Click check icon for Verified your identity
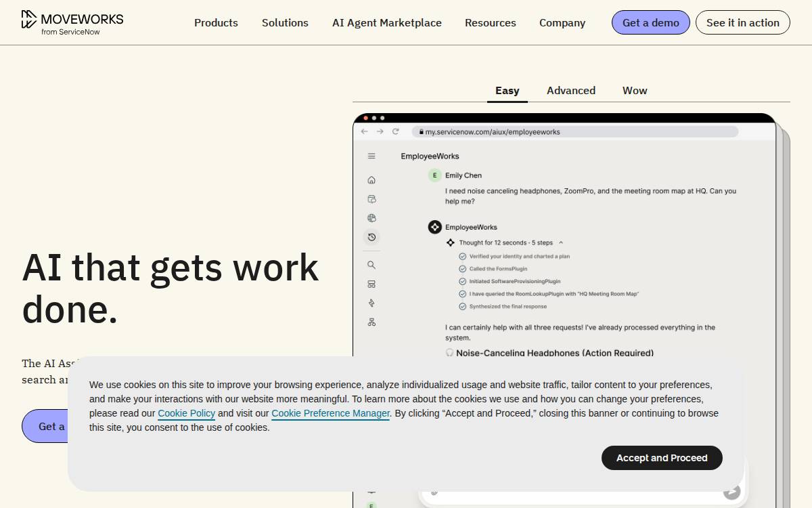The height and width of the screenshot is (508, 812). click(463, 257)
